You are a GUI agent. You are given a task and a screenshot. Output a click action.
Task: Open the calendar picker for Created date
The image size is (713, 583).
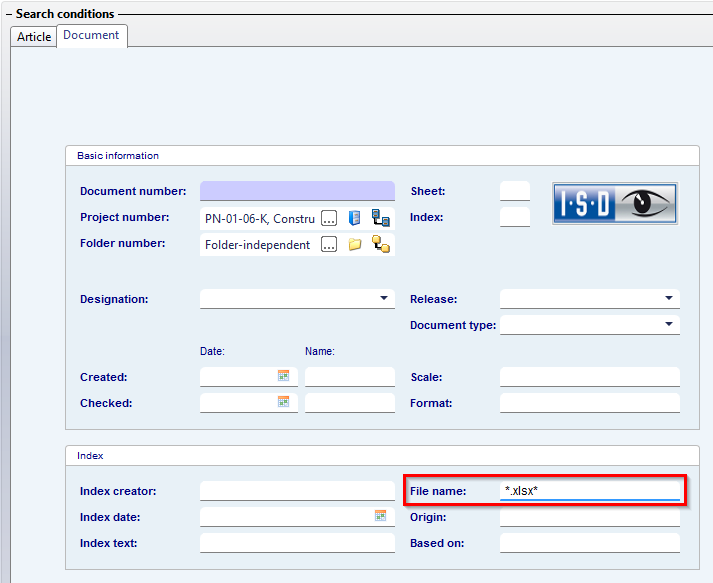[x=283, y=376]
